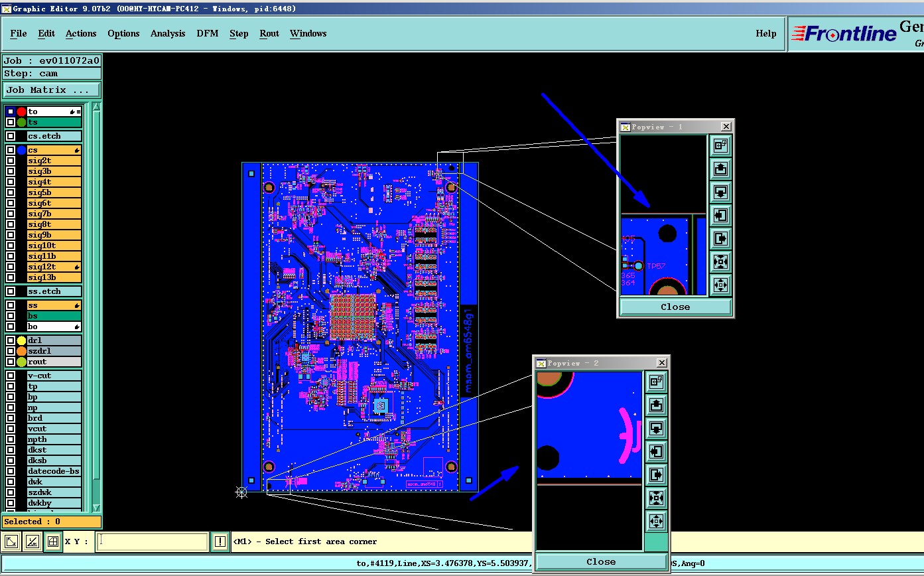
Task: Toggle the checkbox for layer ts
Action: click(x=11, y=122)
